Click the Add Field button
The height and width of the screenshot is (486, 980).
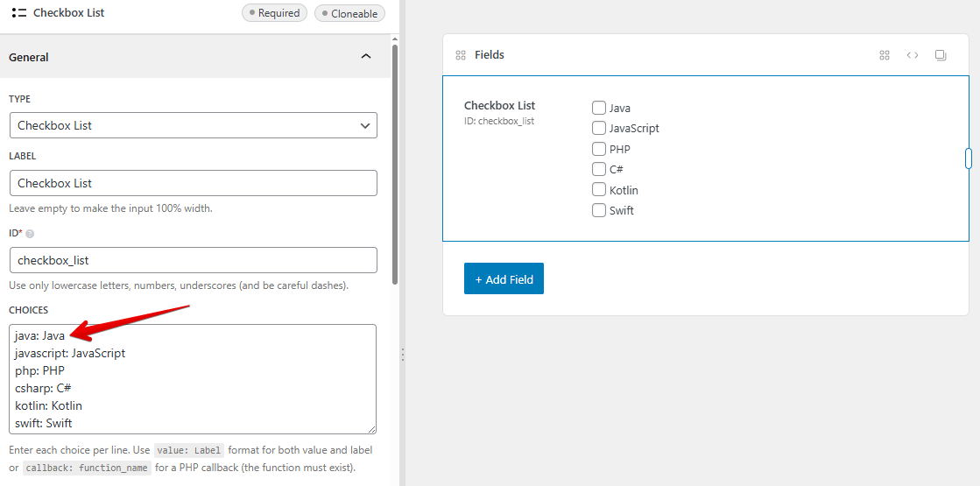[x=504, y=278]
